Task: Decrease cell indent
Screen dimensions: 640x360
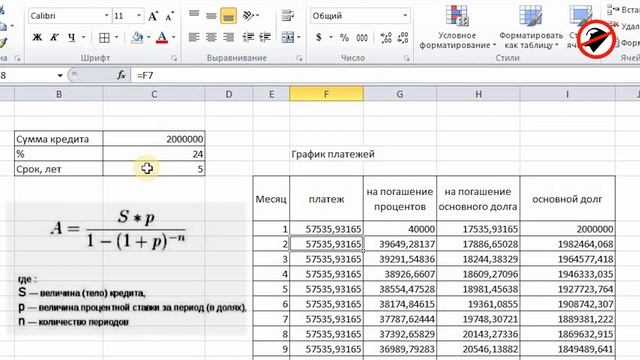Action: click(248, 38)
